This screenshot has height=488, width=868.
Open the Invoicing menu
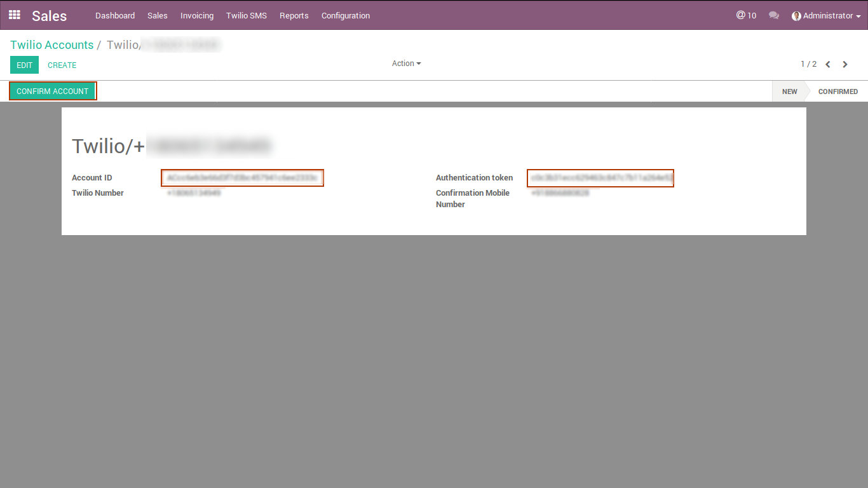(x=197, y=15)
